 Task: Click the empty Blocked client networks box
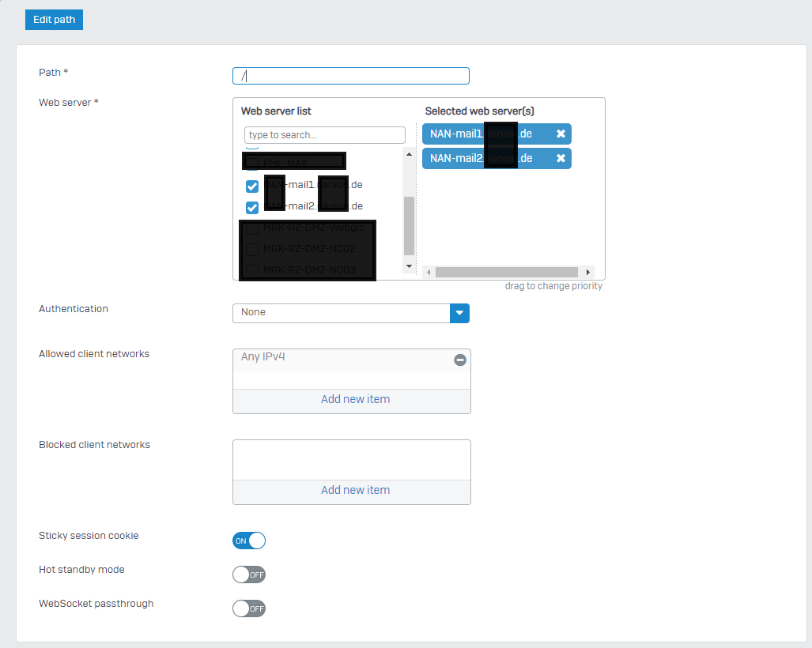tap(352, 460)
